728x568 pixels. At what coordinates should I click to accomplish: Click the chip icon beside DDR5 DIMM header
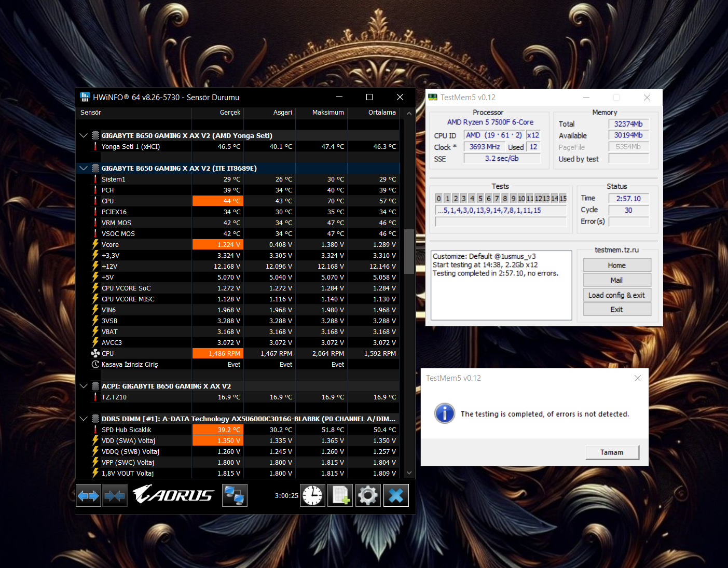tap(95, 419)
